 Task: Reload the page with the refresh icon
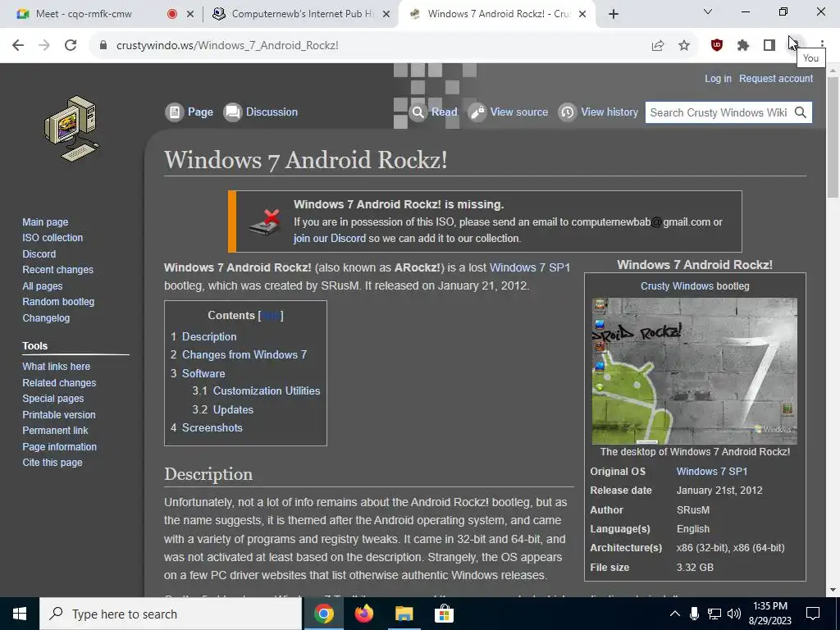(x=71, y=45)
